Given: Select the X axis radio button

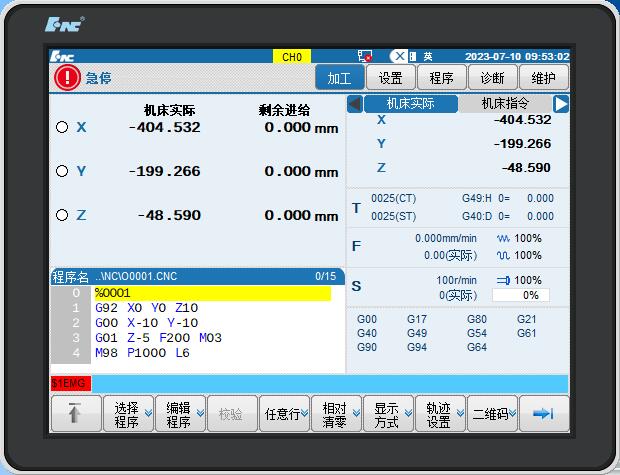Looking at the screenshot, I should coord(62,128).
